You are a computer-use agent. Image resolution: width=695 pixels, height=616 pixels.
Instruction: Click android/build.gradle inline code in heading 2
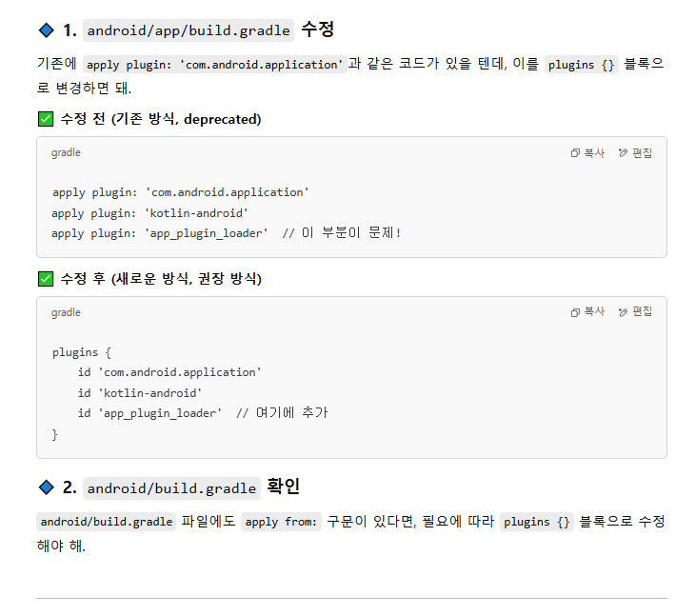click(x=171, y=487)
